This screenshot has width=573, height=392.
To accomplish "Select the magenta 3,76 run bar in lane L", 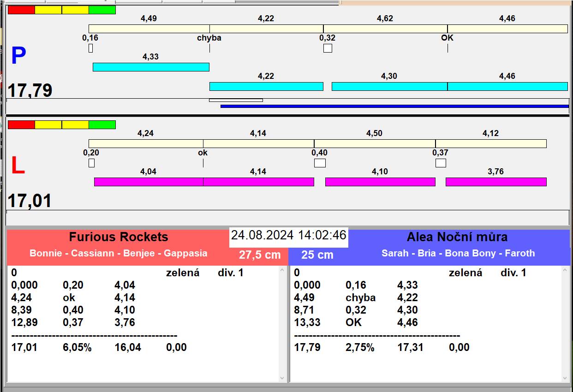I will coord(496,182).
